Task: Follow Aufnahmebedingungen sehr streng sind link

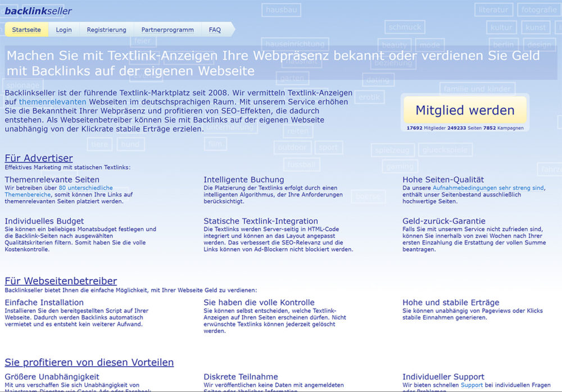Action: 488,188
